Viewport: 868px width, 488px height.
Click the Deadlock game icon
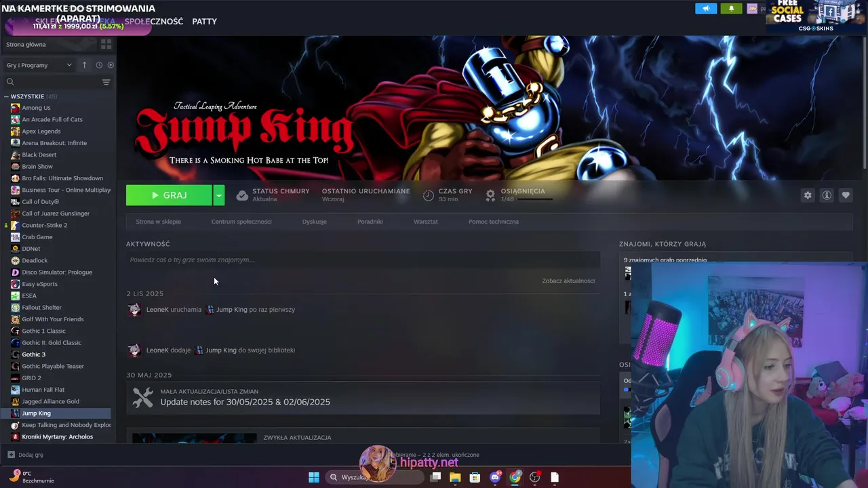point(15,260)
